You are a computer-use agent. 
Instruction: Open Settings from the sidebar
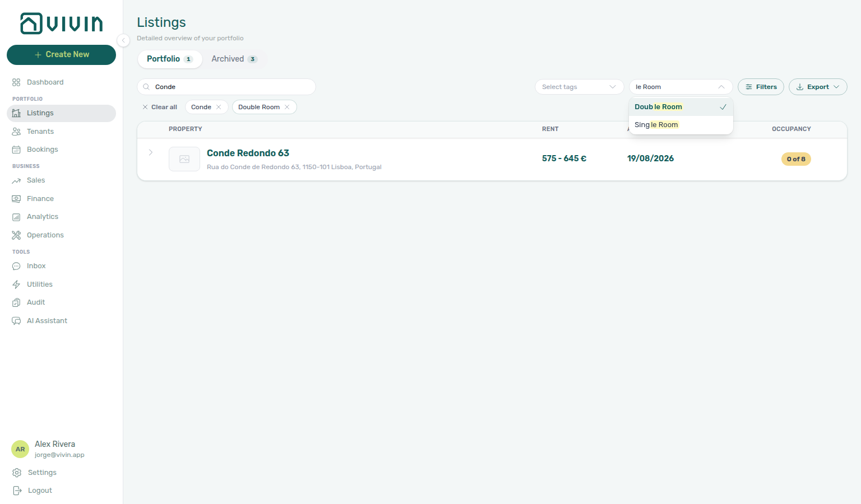61,473
